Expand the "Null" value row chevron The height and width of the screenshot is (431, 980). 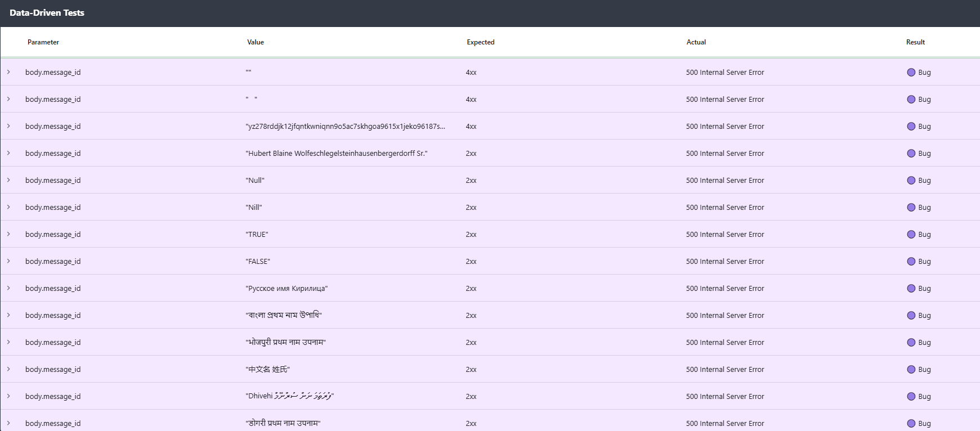(8, 180)
